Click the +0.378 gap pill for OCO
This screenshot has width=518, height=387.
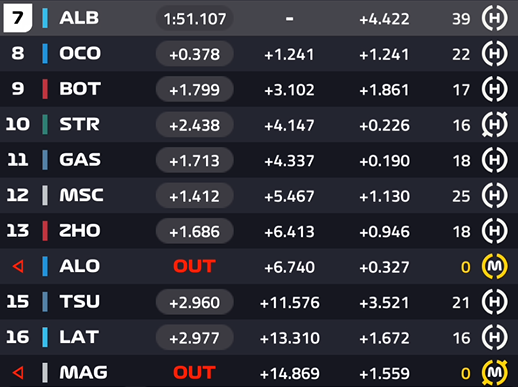tap(195, 54)
